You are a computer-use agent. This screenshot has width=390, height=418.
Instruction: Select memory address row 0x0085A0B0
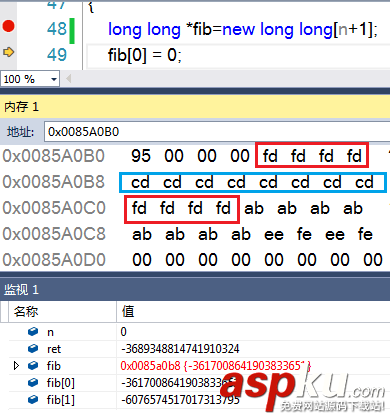pos(54,156)
